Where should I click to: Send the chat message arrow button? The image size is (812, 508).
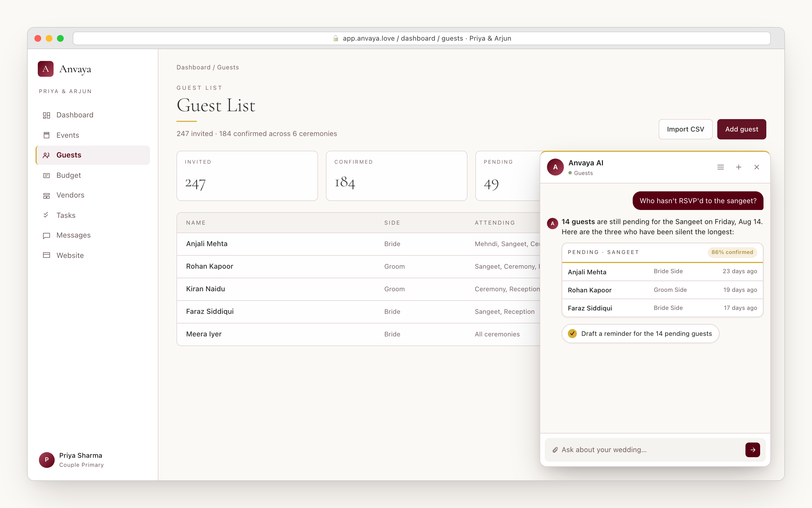(753, 450)
